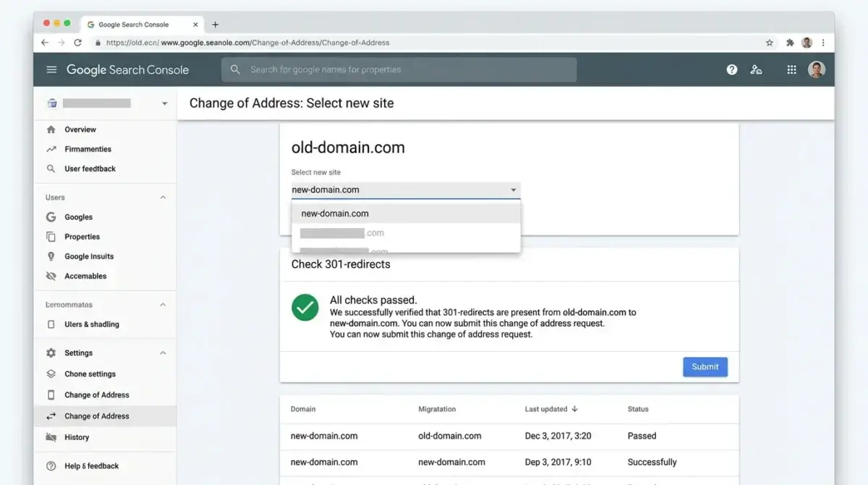Choose new-domain.com from the dropdown list

click(x=406, y=214)
